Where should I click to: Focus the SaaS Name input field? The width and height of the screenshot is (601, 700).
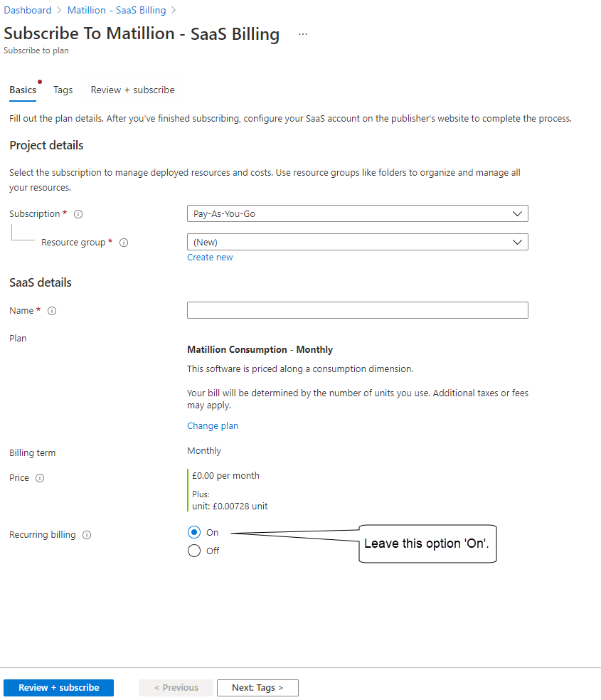click(357, 310)
